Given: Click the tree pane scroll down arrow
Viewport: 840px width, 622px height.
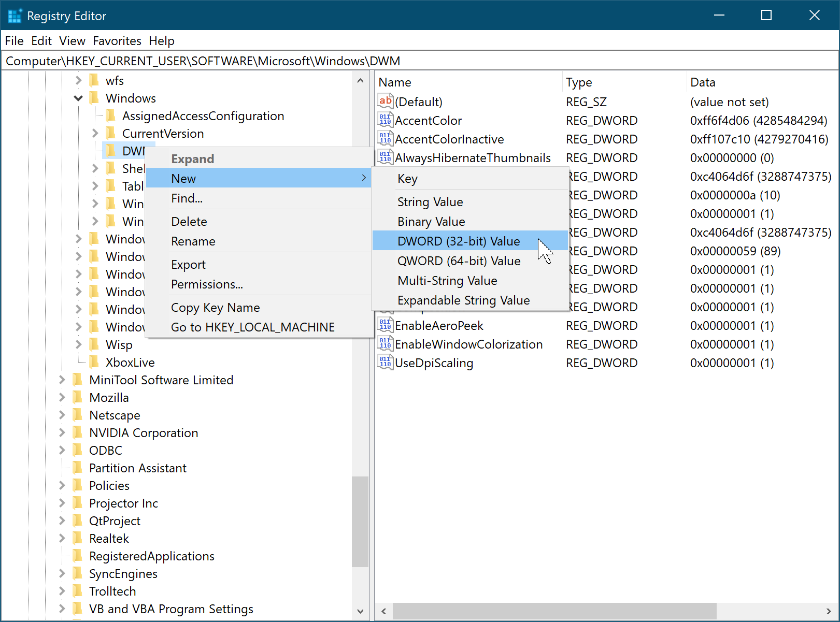Looking at the screenshot, I should click(x=360, y=611).
